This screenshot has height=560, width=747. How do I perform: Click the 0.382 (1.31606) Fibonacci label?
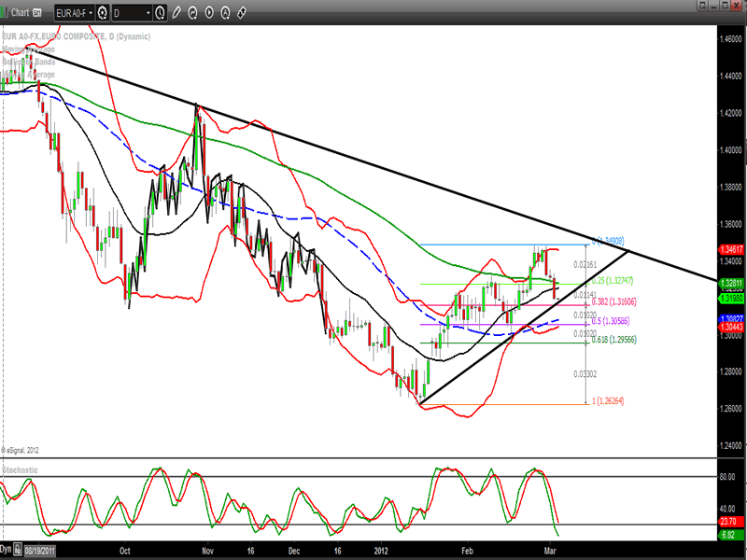coord(613,301)
